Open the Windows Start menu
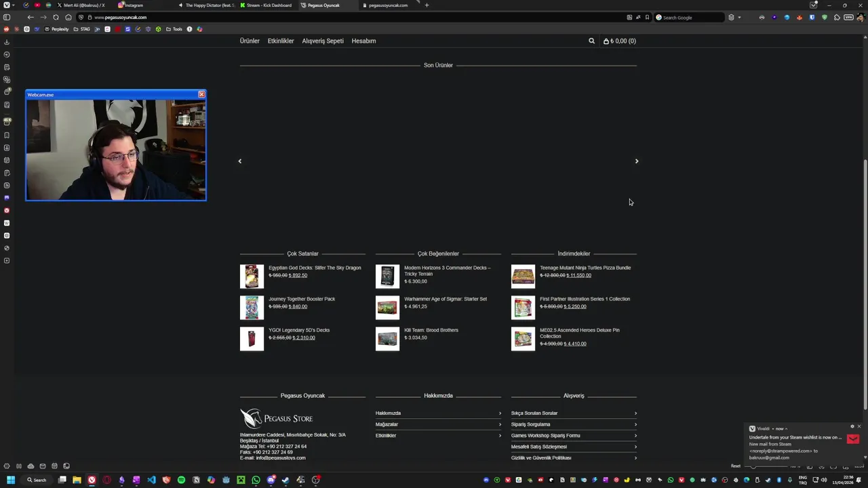Image resolution: width=868 pixels, height=488 pixels. [x=10, y=480]
